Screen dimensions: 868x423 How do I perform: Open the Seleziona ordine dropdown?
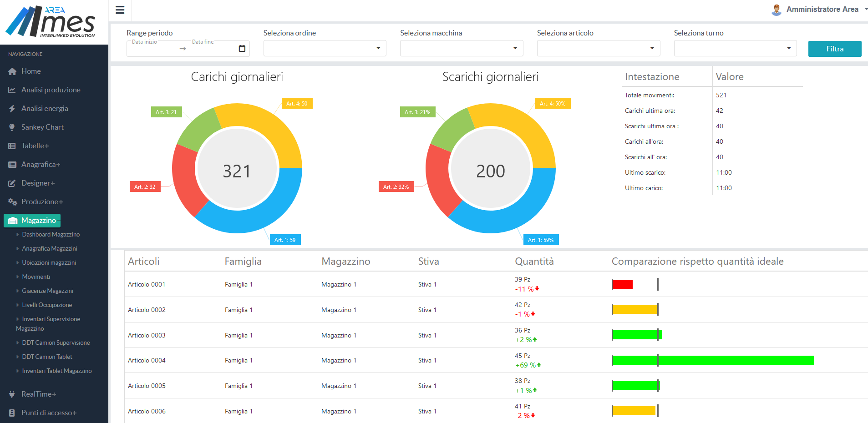click(x=325, y=48)
